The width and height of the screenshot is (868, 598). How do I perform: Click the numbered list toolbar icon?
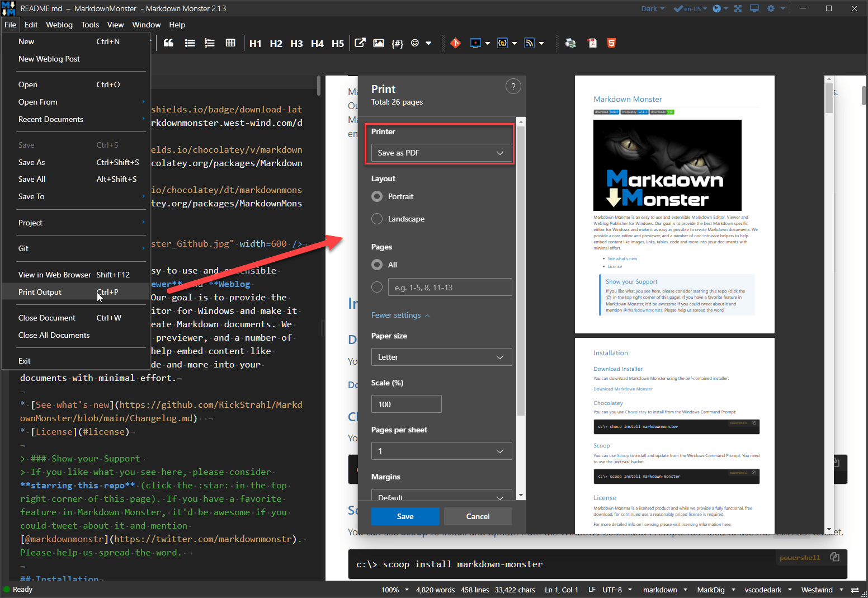[x=210, y=43]
